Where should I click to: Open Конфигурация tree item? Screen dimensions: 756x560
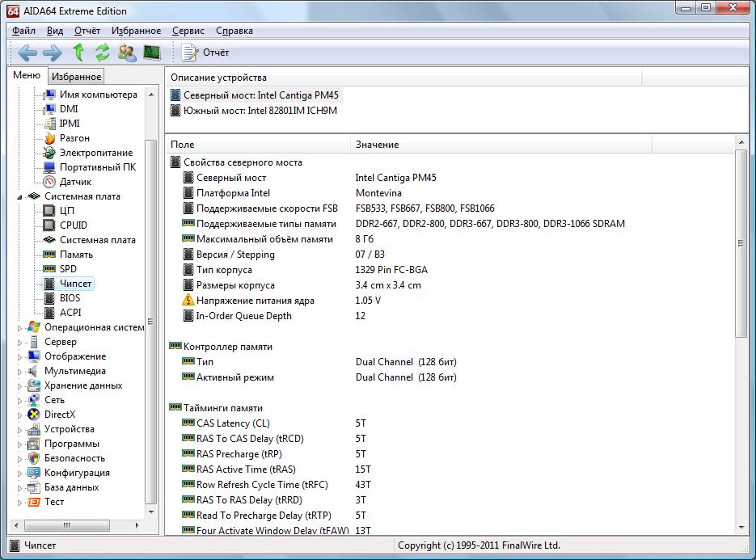pyautogui.click(x=77, y=473)
